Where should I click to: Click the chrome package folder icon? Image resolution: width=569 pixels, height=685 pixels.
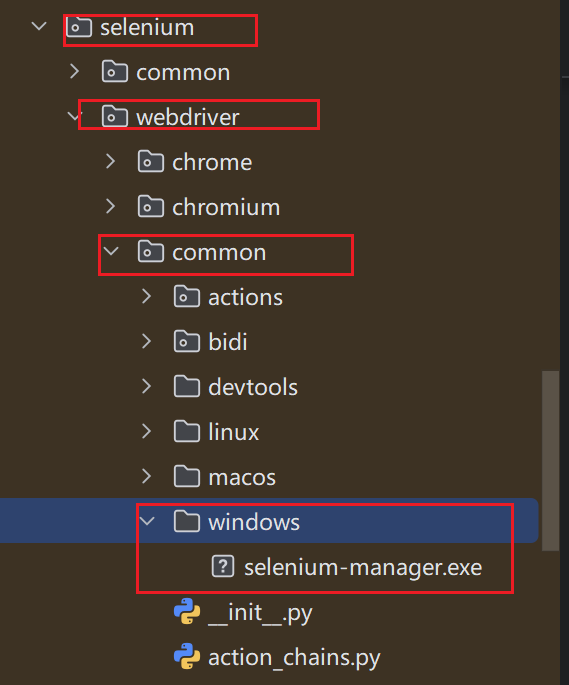click(x=151, y=162)
